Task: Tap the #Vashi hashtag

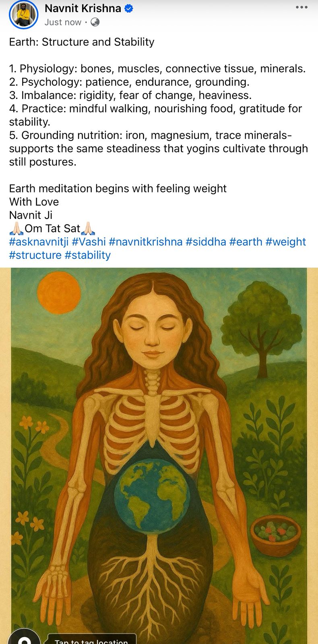Action: click(89, 242)
